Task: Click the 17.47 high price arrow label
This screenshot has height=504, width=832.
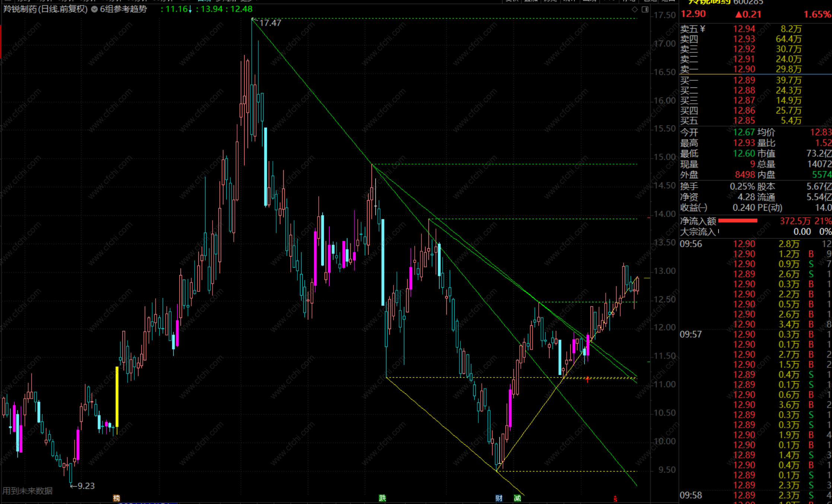Action: pos(270,23)
